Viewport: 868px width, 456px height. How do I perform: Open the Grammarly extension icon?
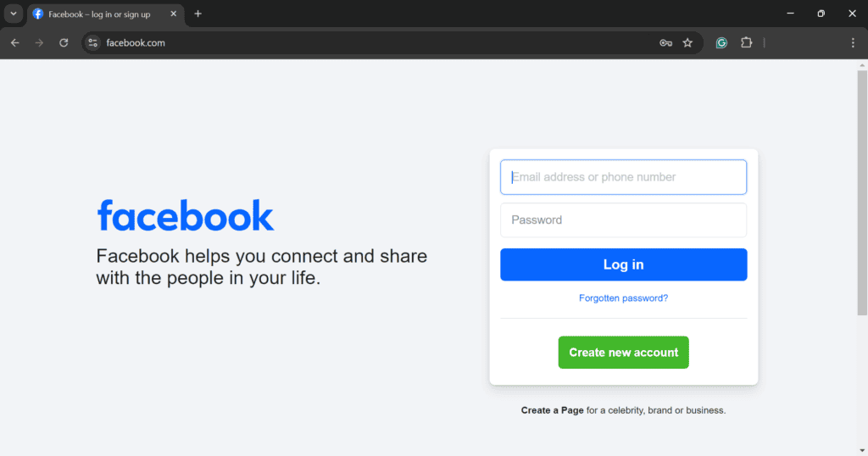coord(721,42)
